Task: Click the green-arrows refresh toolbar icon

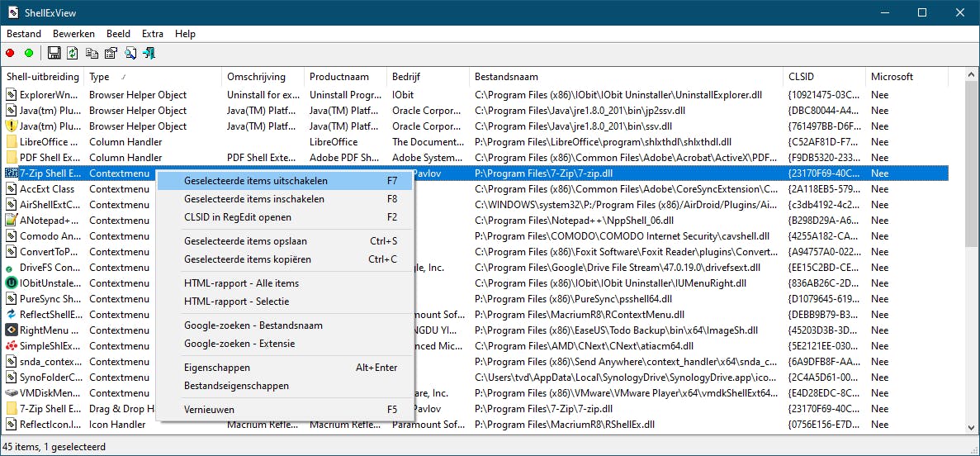Action: coord(73,53)
